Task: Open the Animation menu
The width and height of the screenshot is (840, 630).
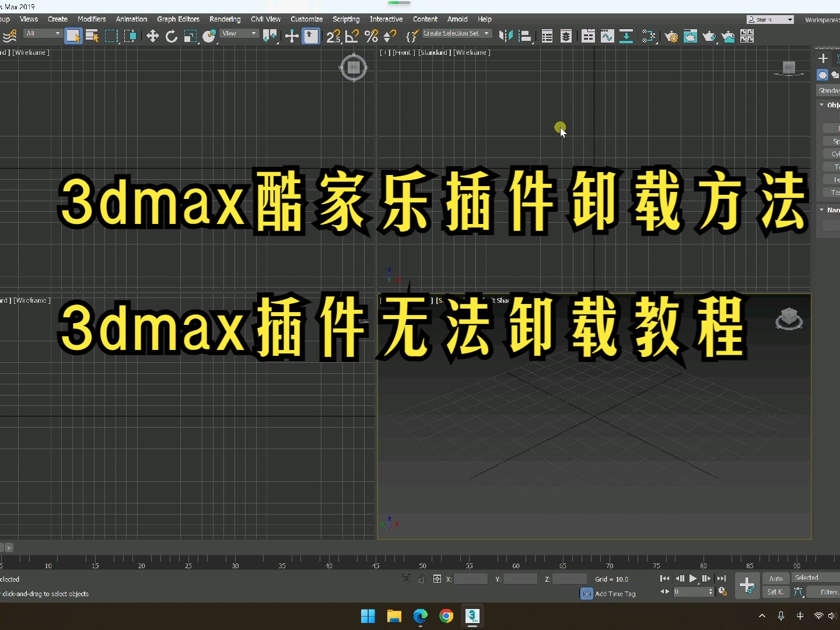Action: pos(131,19)
